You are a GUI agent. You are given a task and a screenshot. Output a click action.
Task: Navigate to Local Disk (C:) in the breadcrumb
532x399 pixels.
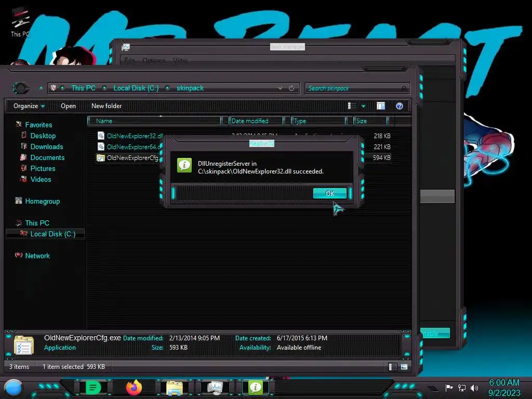[136, 88]
